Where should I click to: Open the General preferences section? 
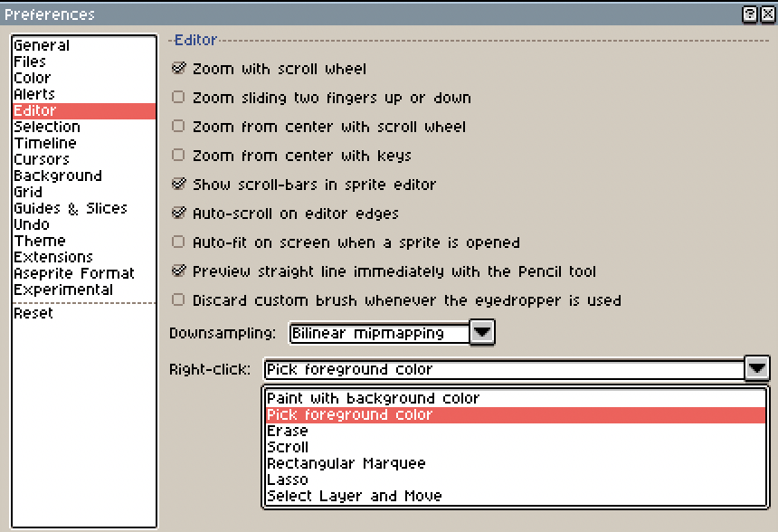42,45
